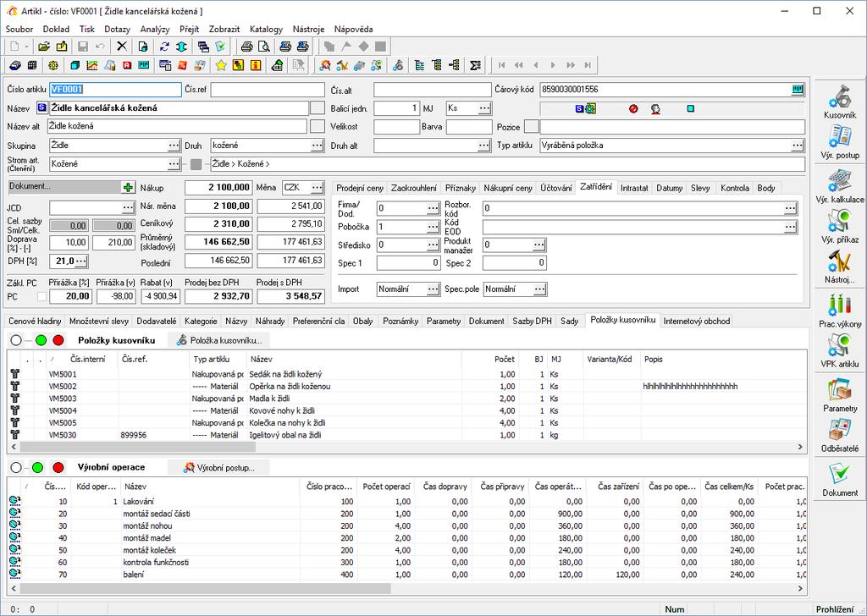Viewport: 867px width, 616px height.
Task: Open VPK artiklu in the sidebar
Action: coord(839,351)
